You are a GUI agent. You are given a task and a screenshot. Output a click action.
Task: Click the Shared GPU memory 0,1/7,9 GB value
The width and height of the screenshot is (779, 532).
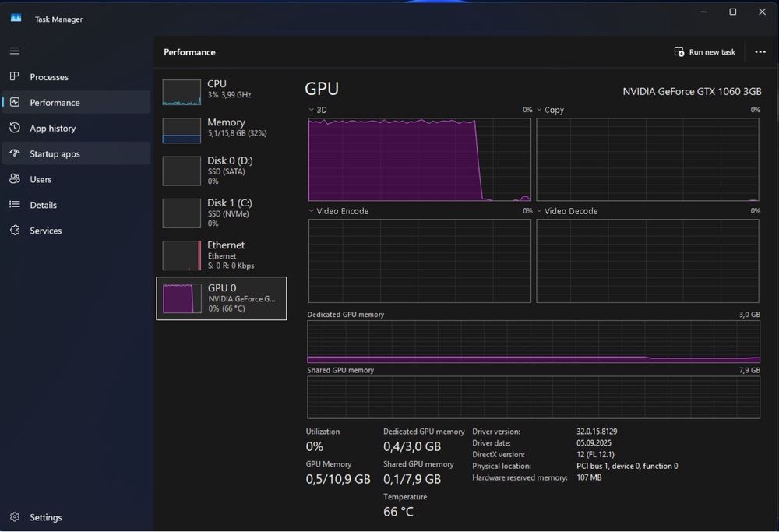point(412,479)
